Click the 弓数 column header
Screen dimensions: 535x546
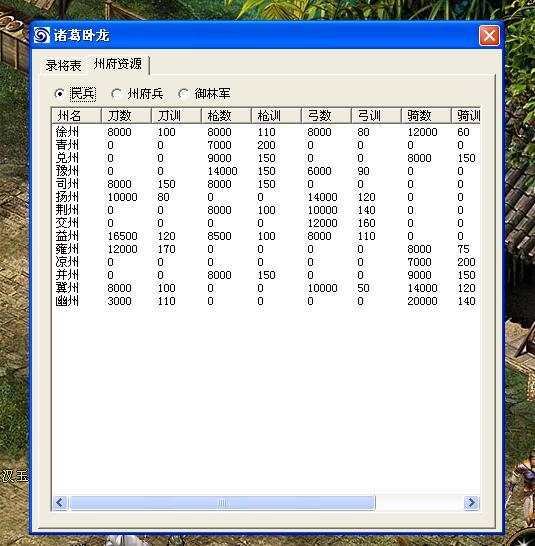(326, 116)
